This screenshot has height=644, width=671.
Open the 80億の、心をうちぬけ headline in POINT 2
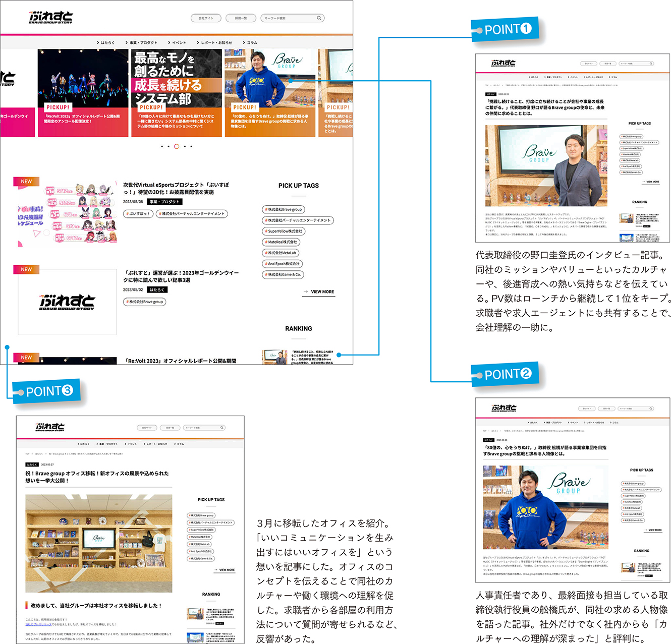coord(545,450)
